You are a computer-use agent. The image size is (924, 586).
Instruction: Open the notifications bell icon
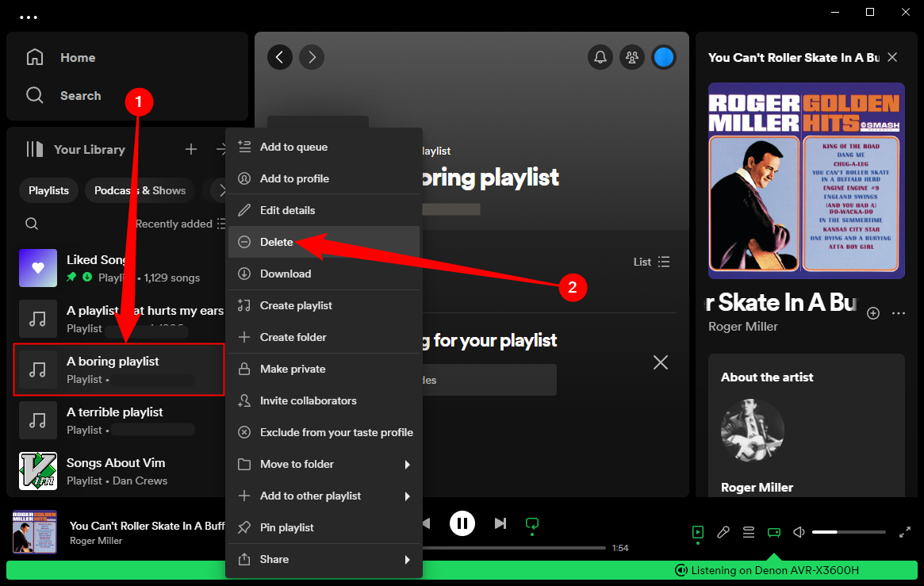[x=600, y=57]
